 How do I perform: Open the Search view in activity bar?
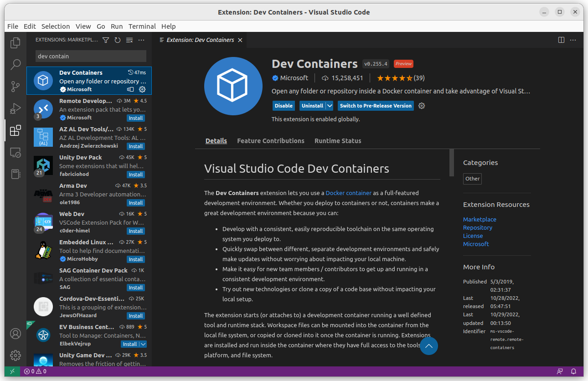click(15, 64)
